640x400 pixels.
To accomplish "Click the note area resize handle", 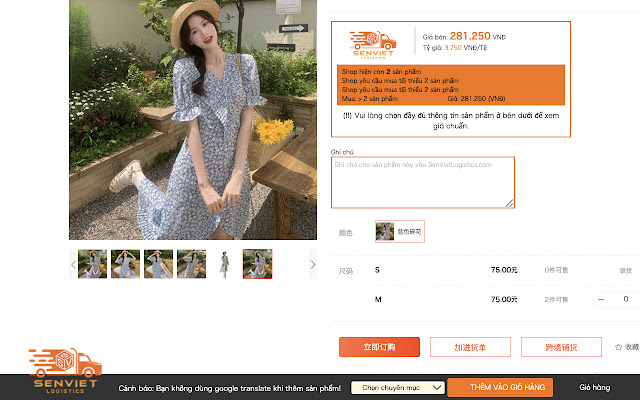I will (x=509, y=203).
